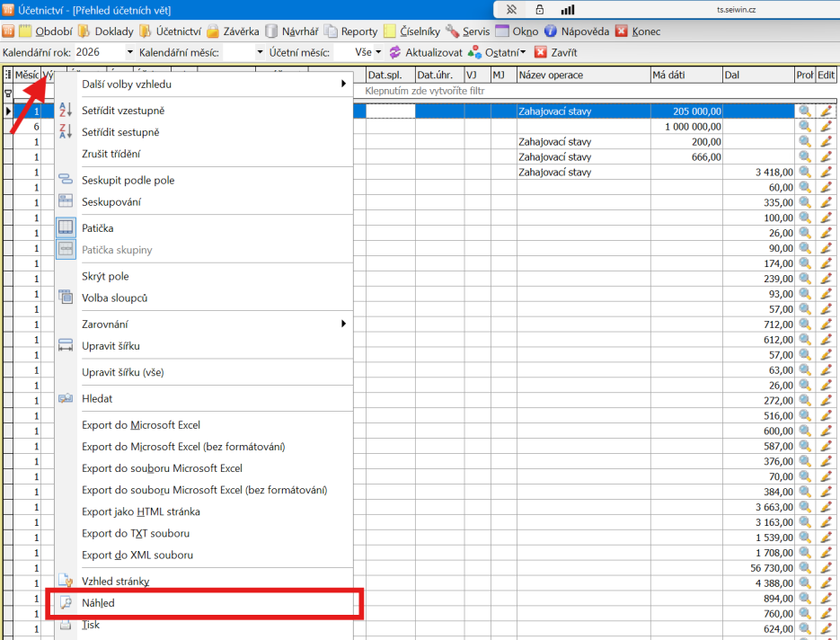Expand the Zarovnání submenu
Viewport: 840px width, 640px height.
(x=204, y=324)
